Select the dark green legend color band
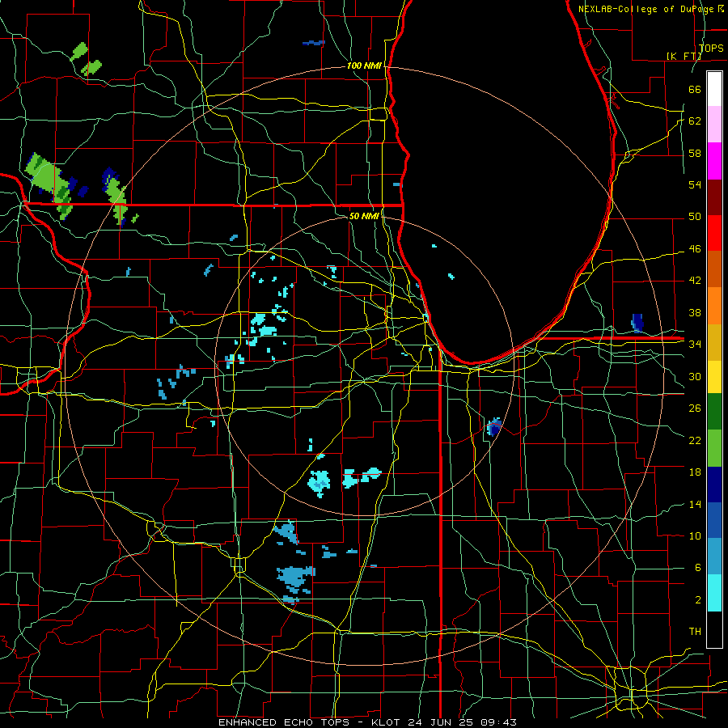 coord(714,412)
